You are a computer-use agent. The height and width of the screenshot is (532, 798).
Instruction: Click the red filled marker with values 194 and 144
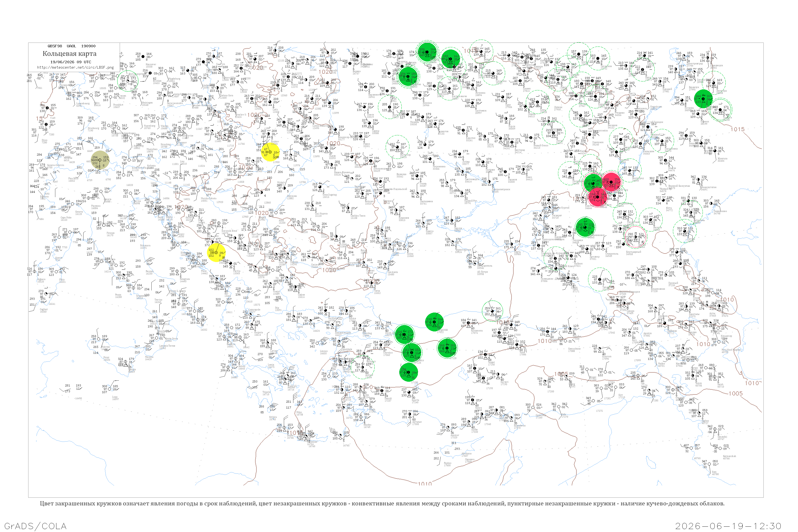click(x=598, y=197)
